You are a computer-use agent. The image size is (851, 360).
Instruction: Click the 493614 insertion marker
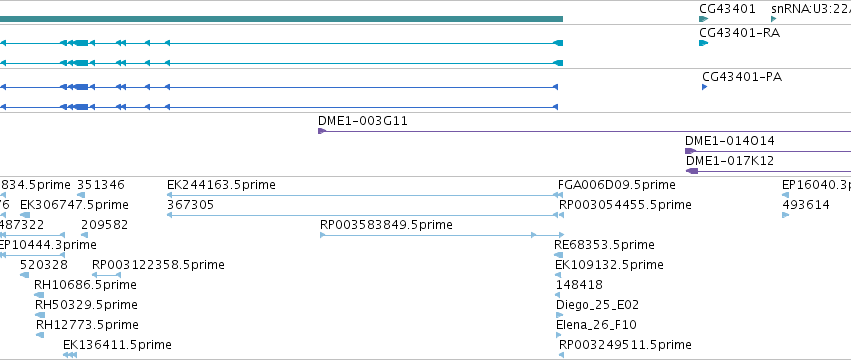click(785, 215)
